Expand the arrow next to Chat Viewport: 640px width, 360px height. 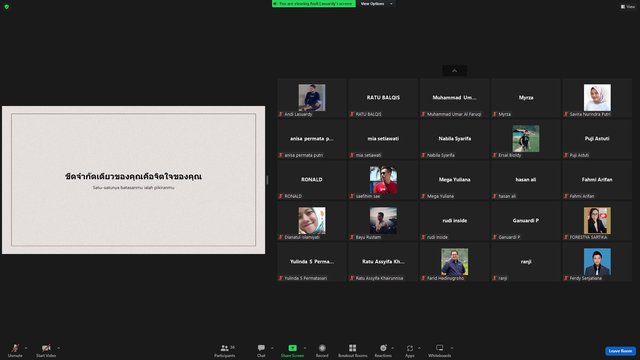272,348
